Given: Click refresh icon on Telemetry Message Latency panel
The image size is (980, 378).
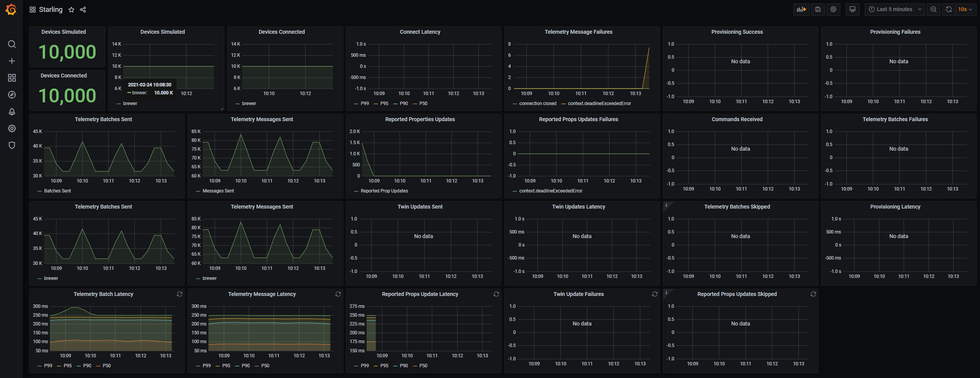Looking at the screenshot, I should tap(338, 294).
